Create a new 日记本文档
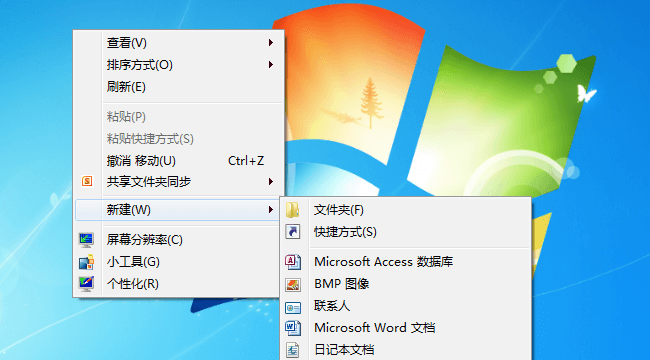 pos(406,350)
